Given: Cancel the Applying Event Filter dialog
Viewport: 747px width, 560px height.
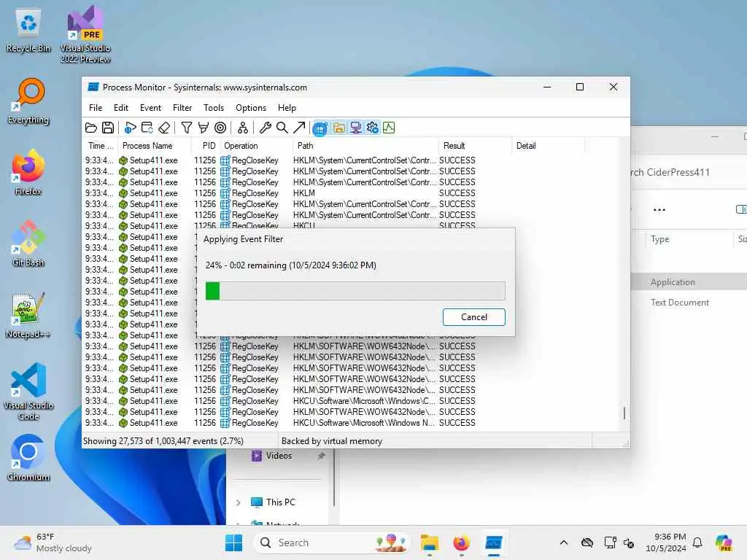Looking at the screenshot, I should (x=474, y=317).
